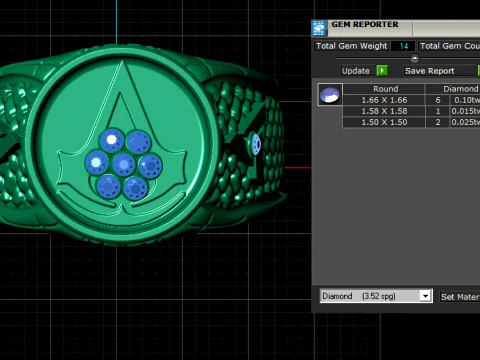
Task: Click the Gem Reporter window icon
Action: 319,28
